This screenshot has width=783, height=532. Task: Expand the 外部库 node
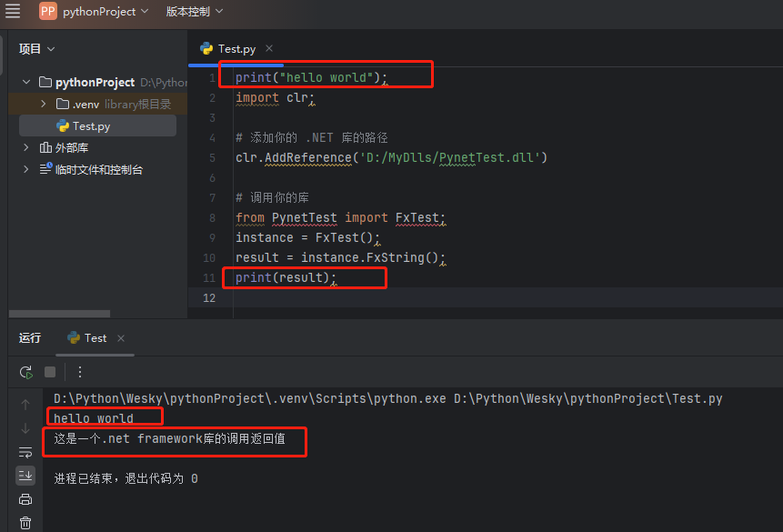25,147
